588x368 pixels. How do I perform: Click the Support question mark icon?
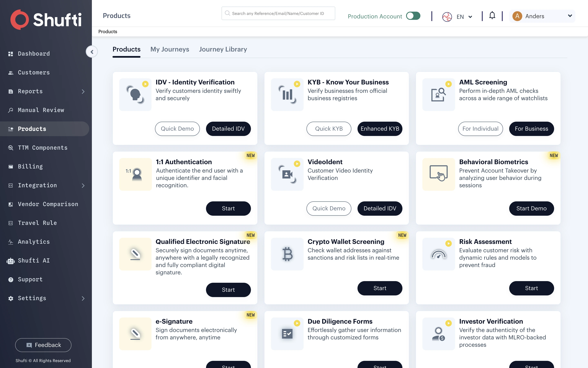[x=10, y=279]
